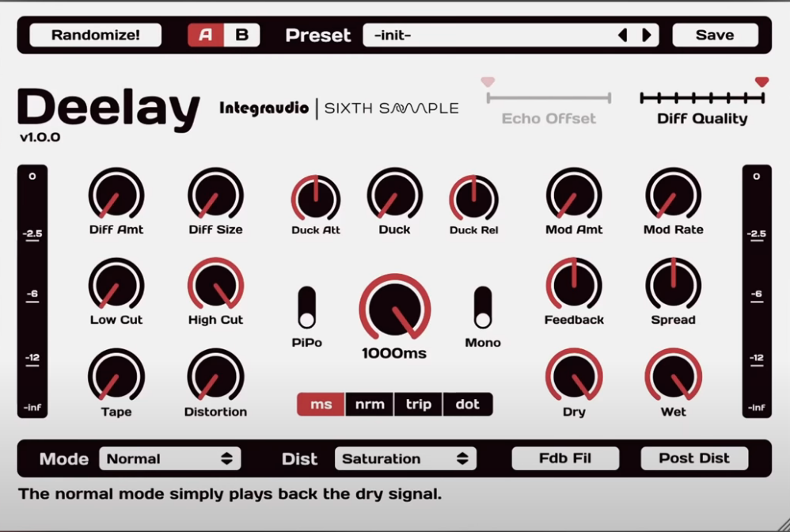Viewport: 790px width, 532px height.
Task: Open the Mode dropdown set to Normal
Action: pyautogui.click(x=169, y=458)
